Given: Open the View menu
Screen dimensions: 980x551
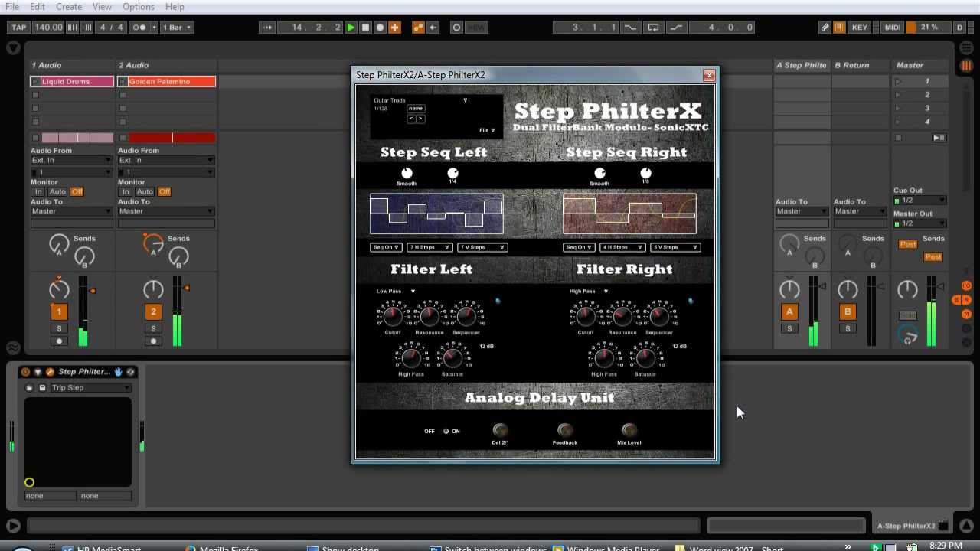Looking at the screenshot, I should click(x=102, y=7).
